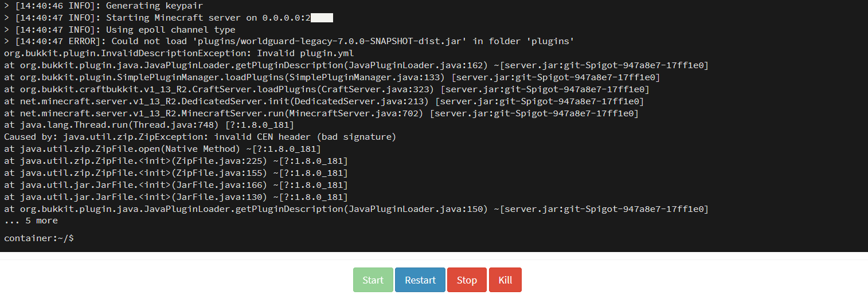Click the ERROR 'Could not load' log line
Viewport: 868px width, 299px height.
289,41
